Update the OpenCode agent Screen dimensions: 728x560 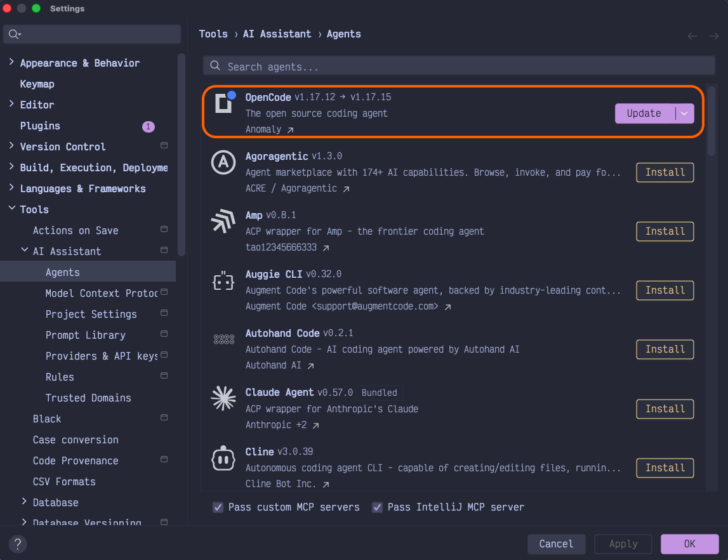644,114
